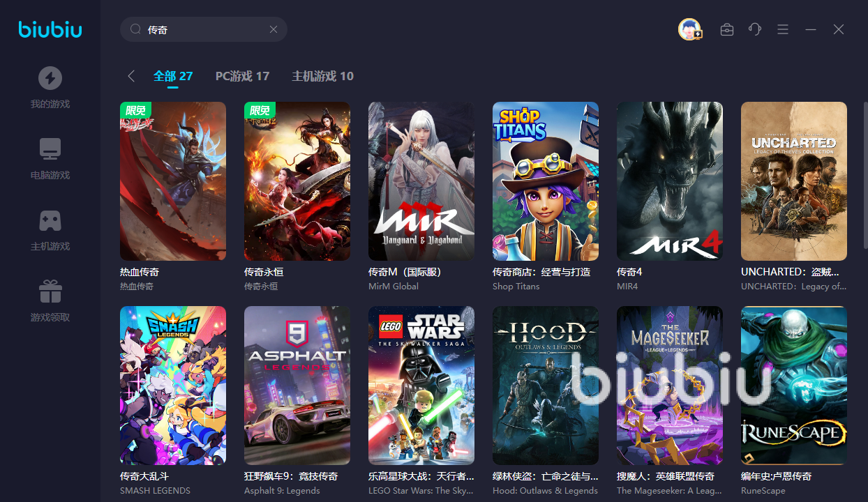The height and width of the screenshot is (502, 868).
Task: Click the user avatar icon
Action: point(689,29)
